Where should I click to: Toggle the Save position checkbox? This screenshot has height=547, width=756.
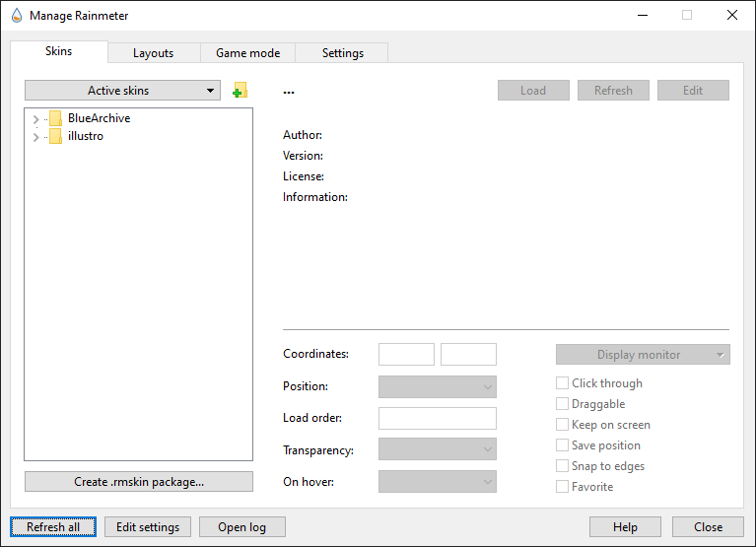pos(562,445)
